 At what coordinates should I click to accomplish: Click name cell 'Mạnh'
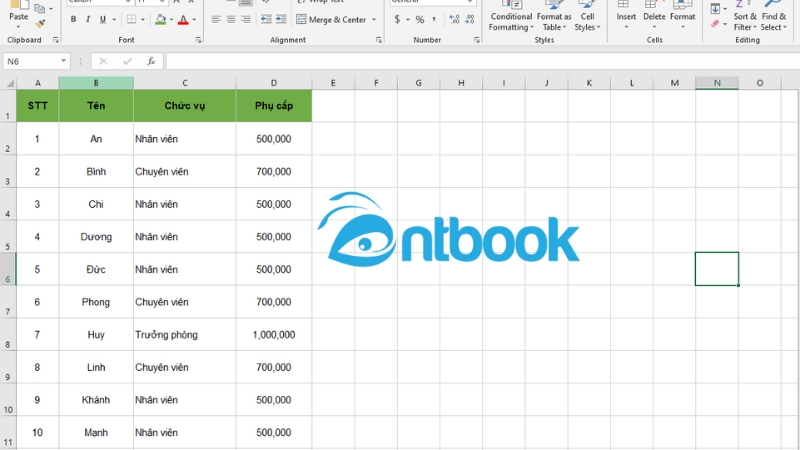96,433
